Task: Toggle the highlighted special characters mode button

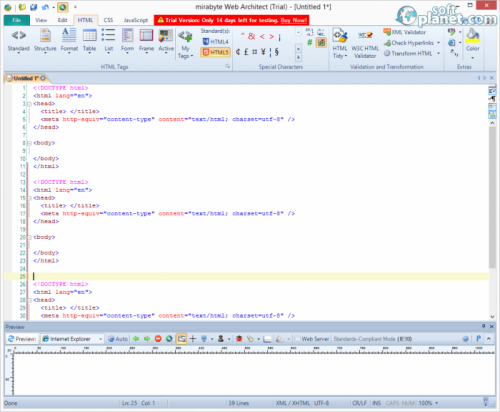Action: (321, 42)
